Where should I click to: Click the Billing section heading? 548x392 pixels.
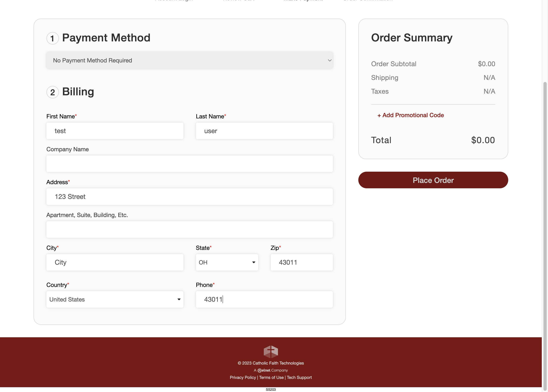(78, 92)
